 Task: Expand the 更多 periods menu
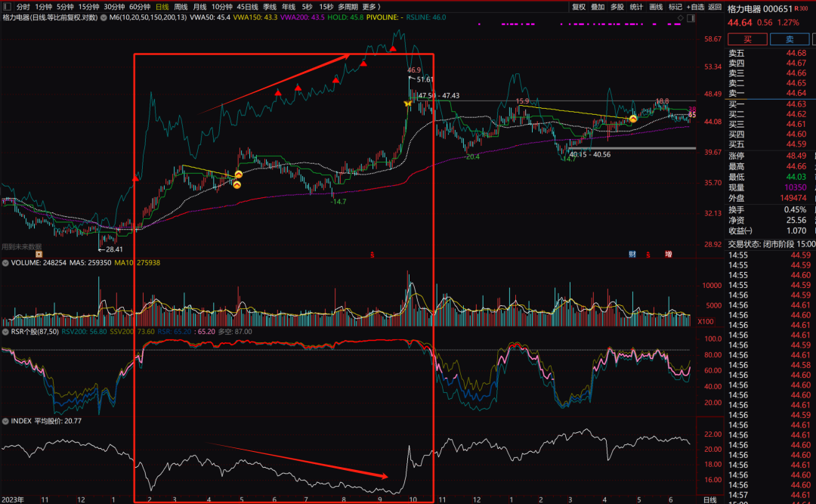(x=371, y=7)
